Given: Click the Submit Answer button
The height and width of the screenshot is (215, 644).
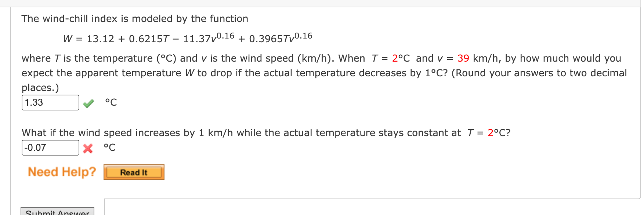Looking at the screenshot, I should pyautogui.click(x=57, y=212).
